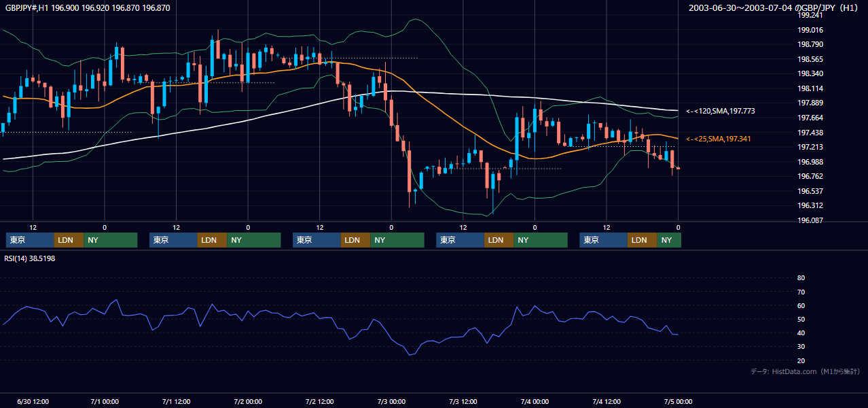Click the RSI 50 level label

(x=801, y=319)
